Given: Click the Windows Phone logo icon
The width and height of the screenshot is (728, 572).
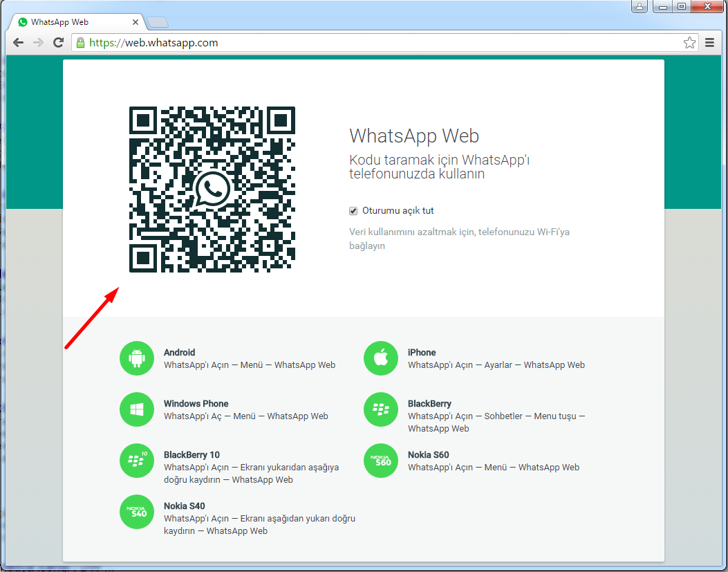Looking at the screenshot, I should coord(137,409).
